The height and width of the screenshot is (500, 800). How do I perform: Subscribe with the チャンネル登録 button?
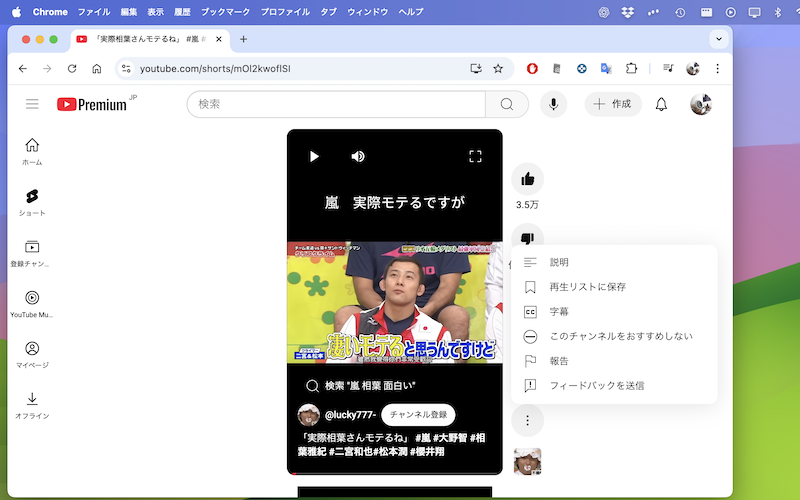point(418,414)
